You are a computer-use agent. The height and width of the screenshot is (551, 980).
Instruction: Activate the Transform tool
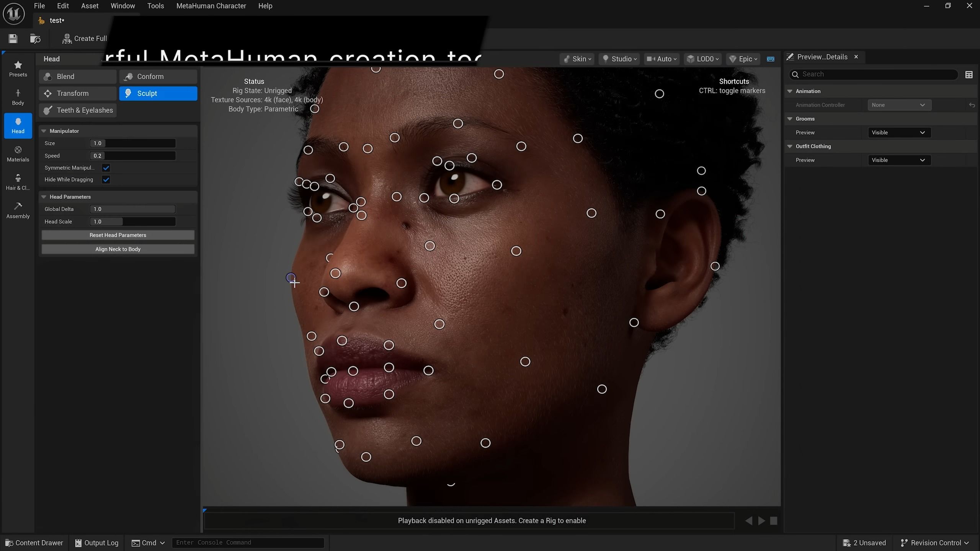(77, 93)
